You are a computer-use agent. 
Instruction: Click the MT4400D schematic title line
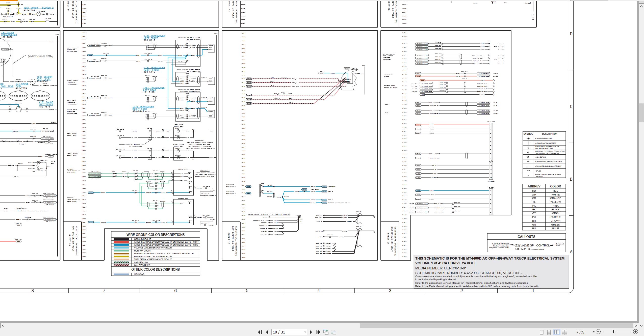pos(490,258)
